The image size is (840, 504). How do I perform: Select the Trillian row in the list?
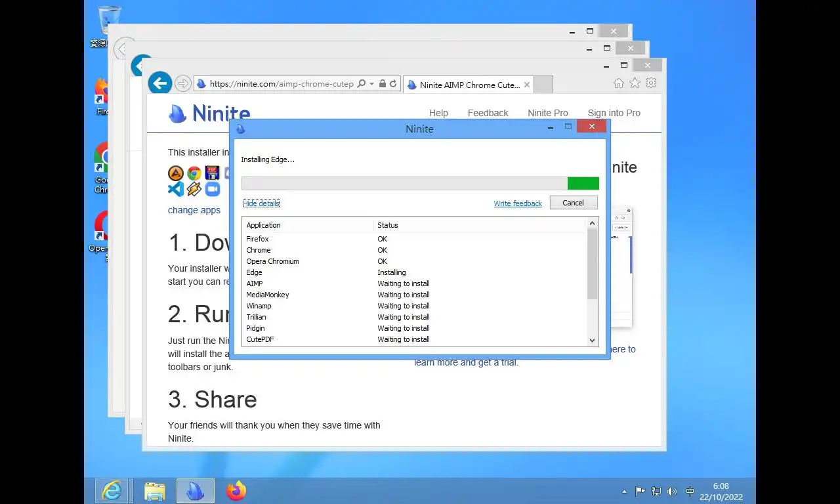click(x=414, y=317)
